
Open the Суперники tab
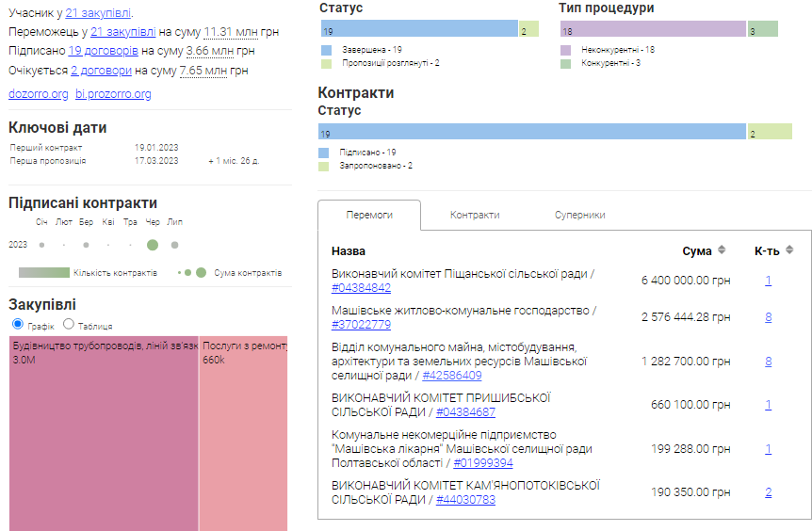(579, 215)
